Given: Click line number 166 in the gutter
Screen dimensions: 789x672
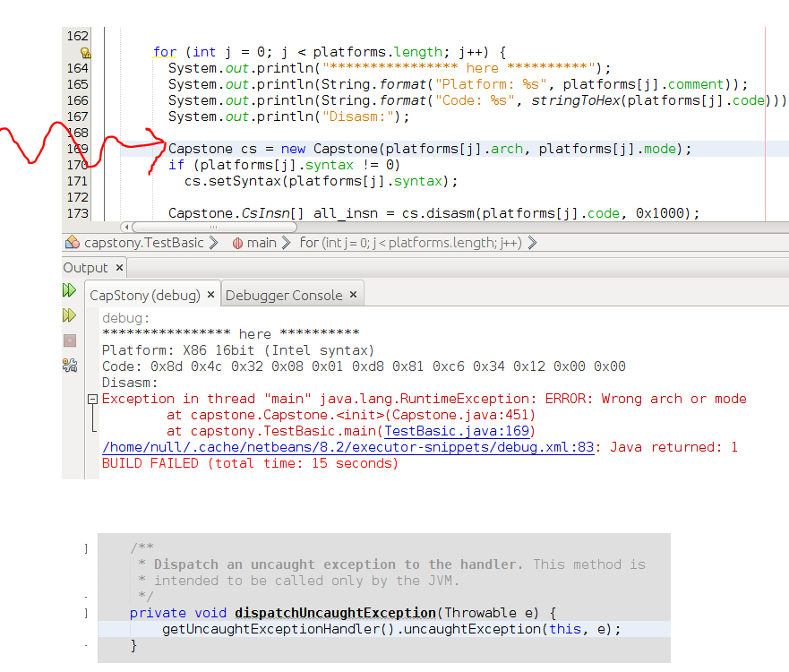Looking at the screenshot, I should point(78,100).
